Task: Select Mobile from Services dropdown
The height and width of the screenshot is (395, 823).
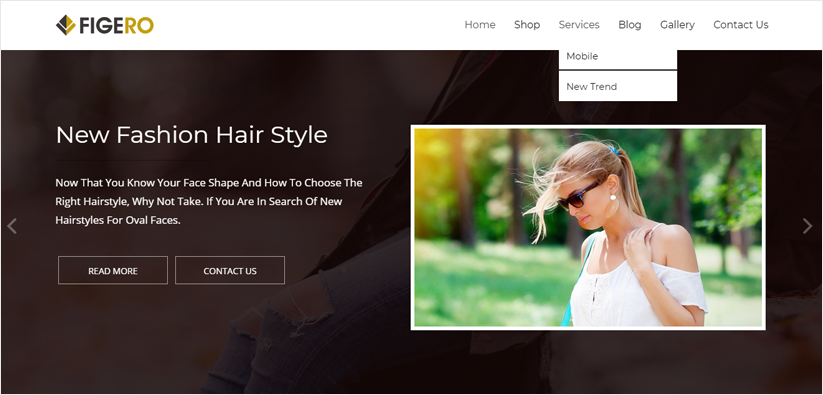Action: [618, 59]
